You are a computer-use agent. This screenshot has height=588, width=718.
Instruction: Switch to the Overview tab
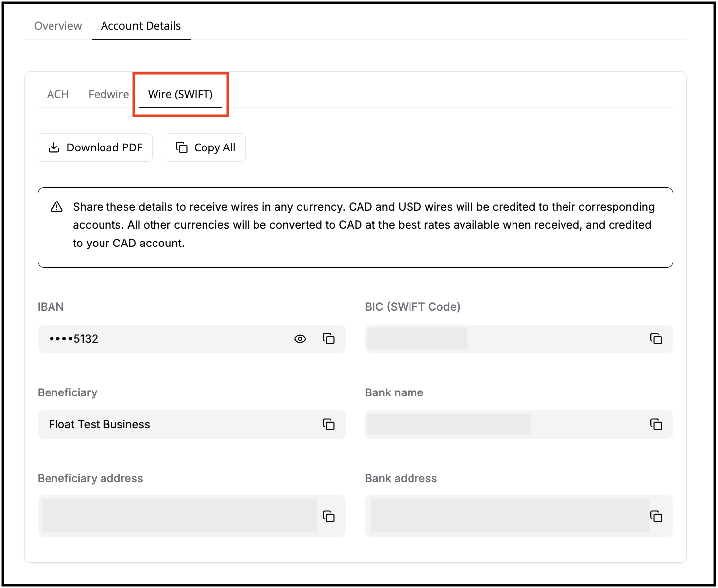(x=58, y=26)
